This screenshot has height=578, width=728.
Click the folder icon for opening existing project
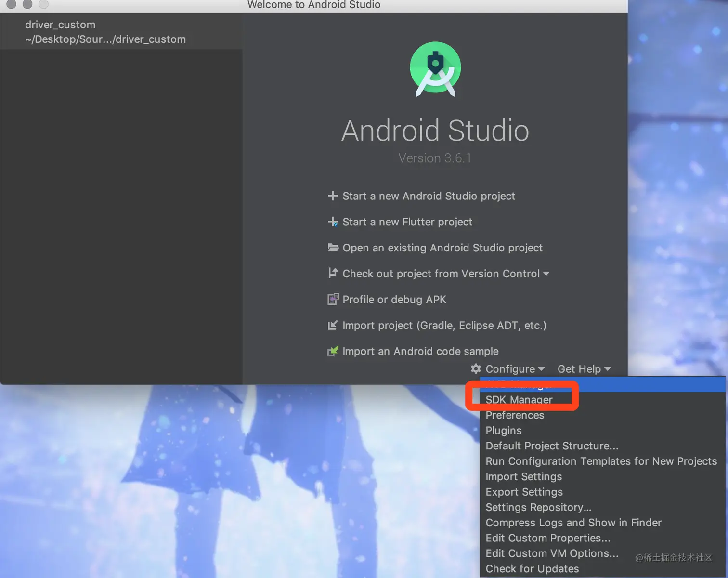pyautogui.click(x=333, y=248)
